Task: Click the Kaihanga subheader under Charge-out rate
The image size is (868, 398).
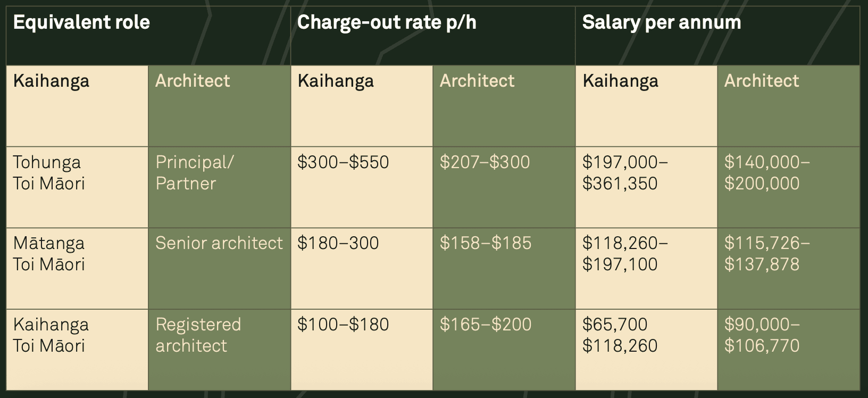Action: [336, 81]
